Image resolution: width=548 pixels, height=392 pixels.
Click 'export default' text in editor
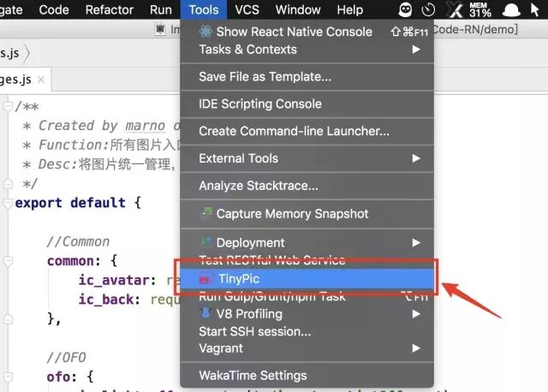coord(70,203)
